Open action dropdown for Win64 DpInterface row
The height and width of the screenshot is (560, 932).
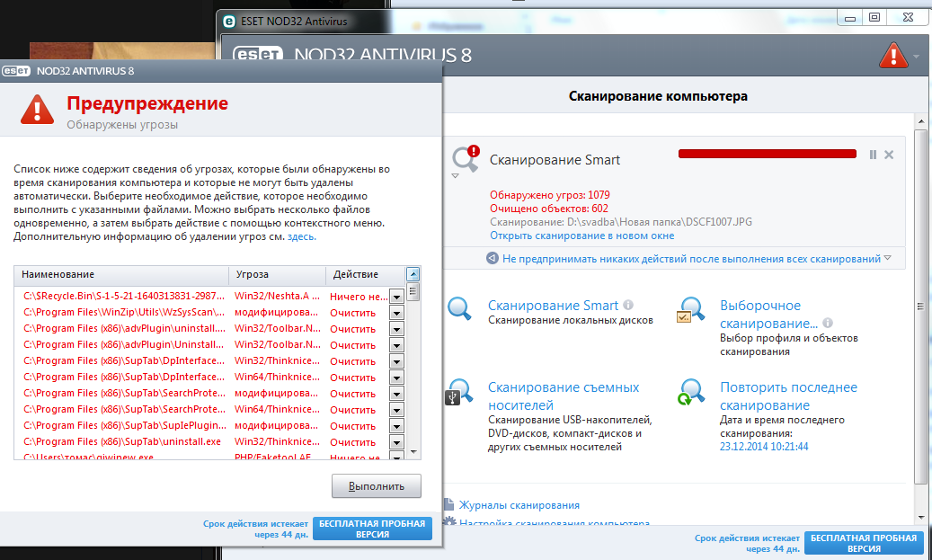click(396, 378)
